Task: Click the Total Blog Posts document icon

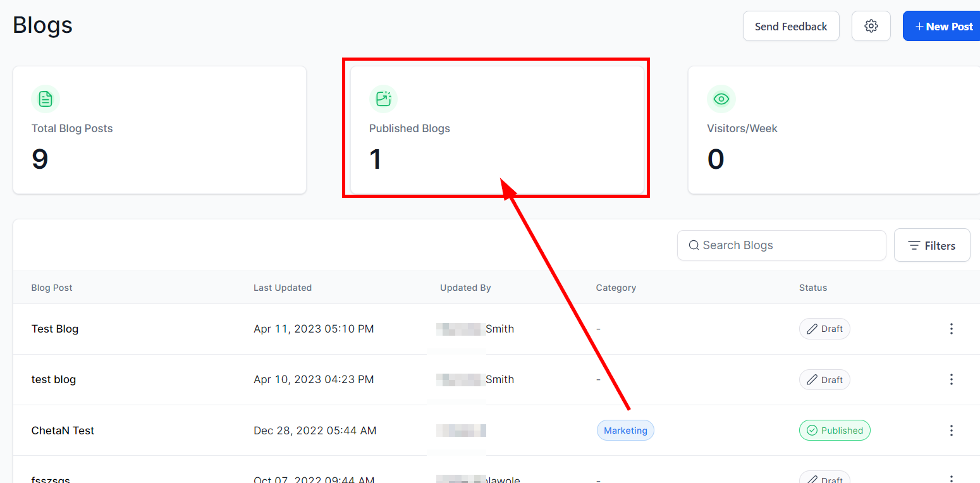Action: [x=46, y=99]
